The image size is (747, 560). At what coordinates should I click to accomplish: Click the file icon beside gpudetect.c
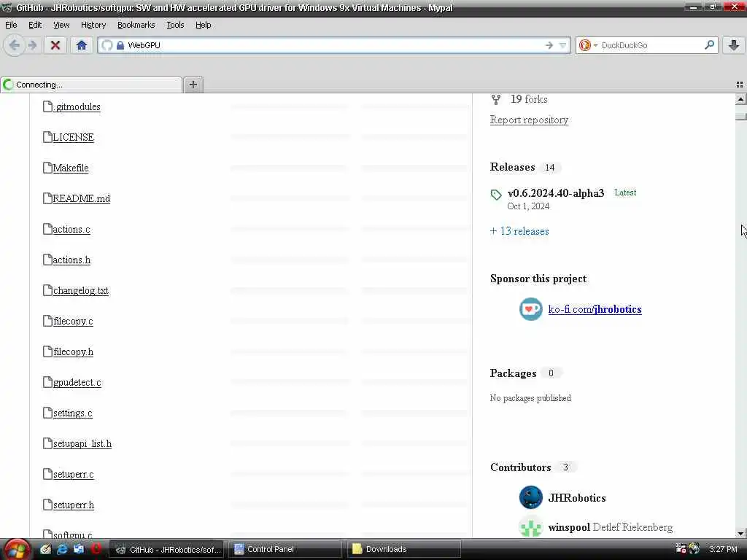point(47,382)
